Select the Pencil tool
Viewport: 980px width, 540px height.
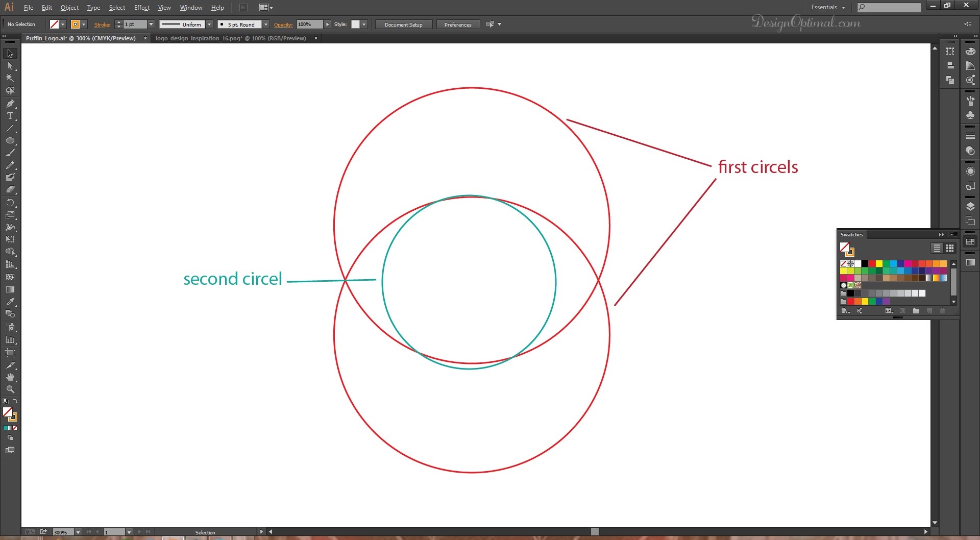pyautogui.click(x=10, y=165)
